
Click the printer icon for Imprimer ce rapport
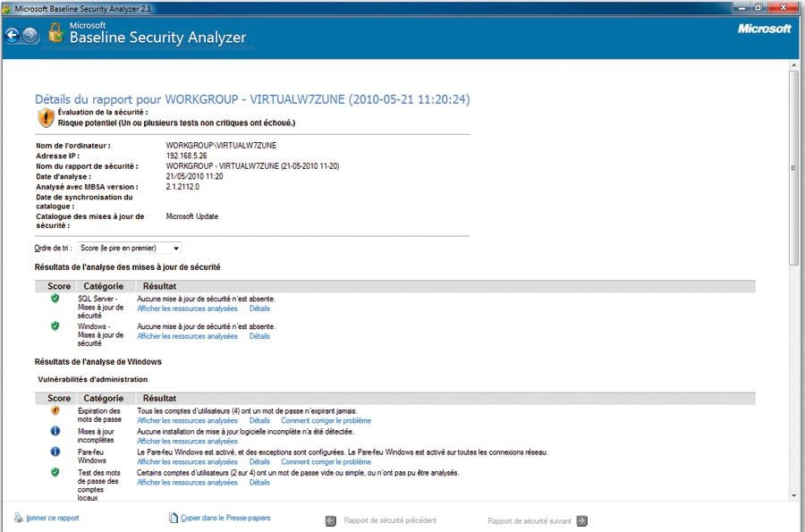pos(19,519)
